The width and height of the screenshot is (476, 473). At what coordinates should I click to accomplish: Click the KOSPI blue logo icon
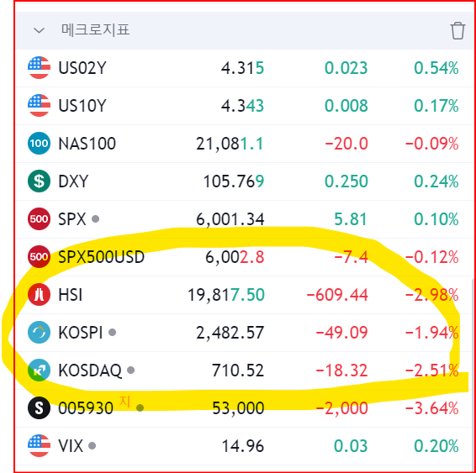pyautogui.click(x=39, y=333)
